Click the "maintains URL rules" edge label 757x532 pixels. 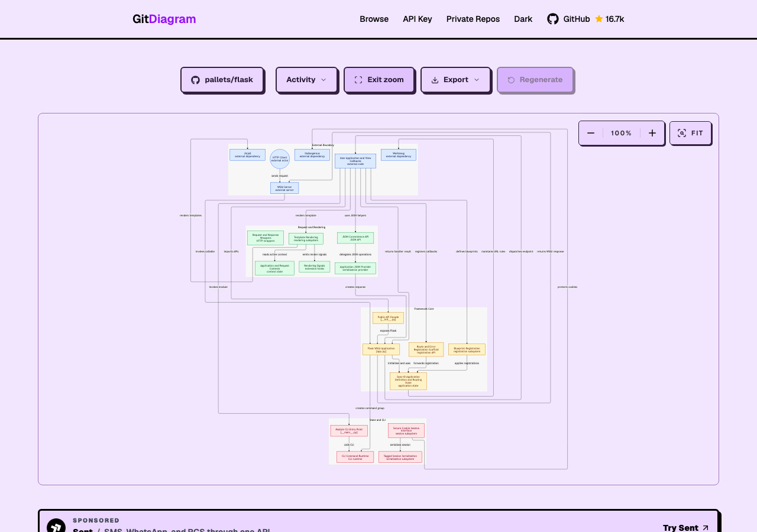coord(493,251)
